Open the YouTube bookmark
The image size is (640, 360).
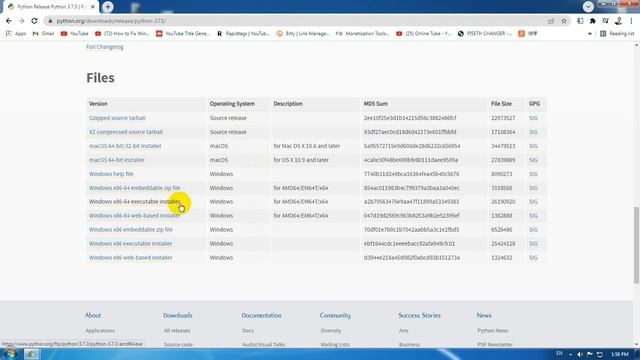[75, 33]
